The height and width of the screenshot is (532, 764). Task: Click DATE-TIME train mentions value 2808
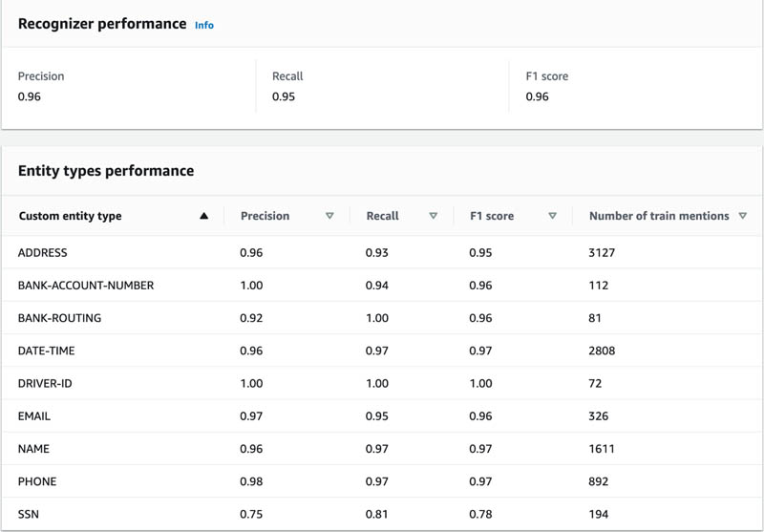pyautogui.click(x=602, y=351)
